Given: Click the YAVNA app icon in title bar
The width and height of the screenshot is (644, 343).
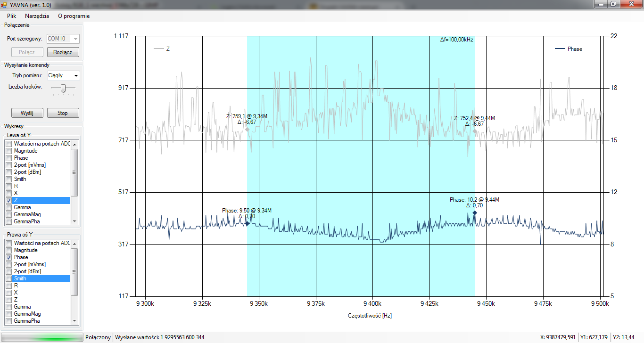Looking at the screenshot, I should point(4,4).
